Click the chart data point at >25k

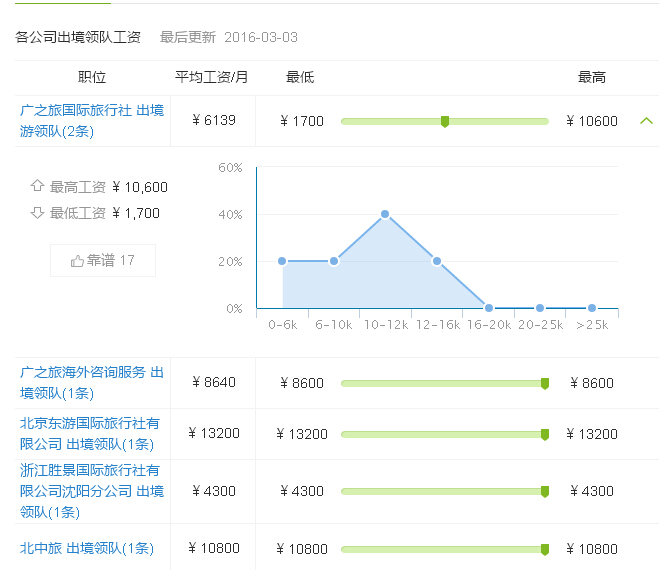(592, 308)
